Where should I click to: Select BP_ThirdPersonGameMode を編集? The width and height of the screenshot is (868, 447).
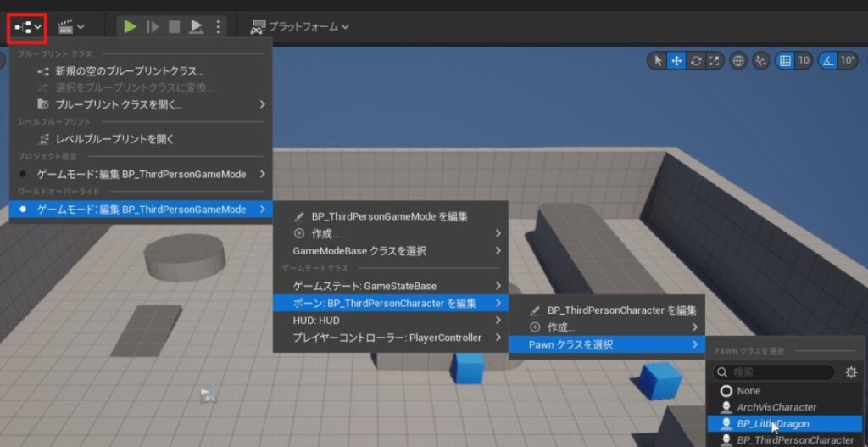click(390, 216)
